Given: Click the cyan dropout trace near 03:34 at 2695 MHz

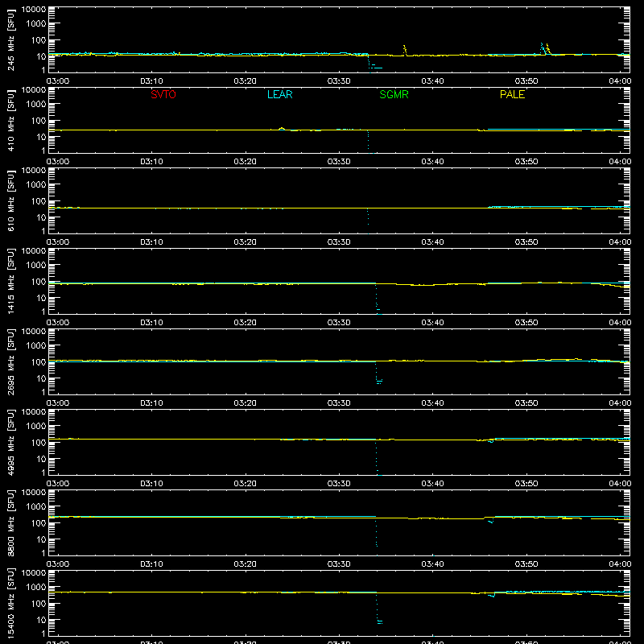Looking at the screenshot, I should click(x=378, y=373).
